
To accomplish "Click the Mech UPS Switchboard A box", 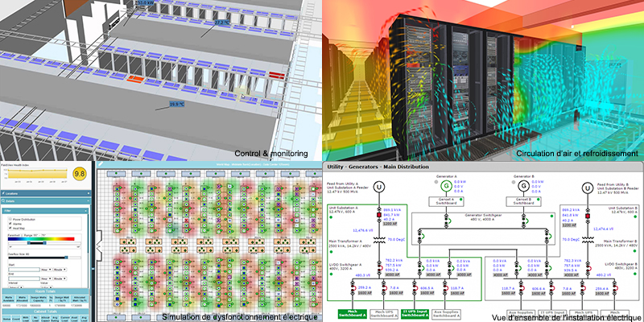I will [x=384, y=314].
